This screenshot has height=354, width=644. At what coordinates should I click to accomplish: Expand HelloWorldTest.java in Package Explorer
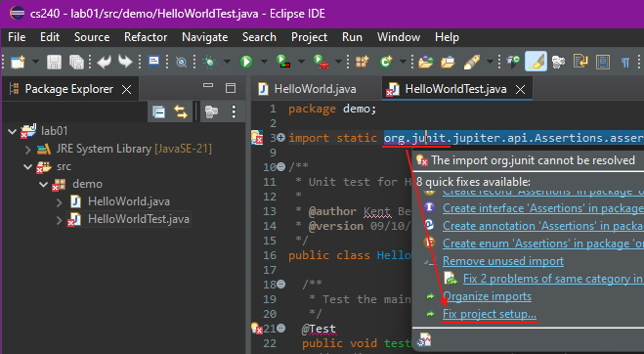(x=59, y=220)
